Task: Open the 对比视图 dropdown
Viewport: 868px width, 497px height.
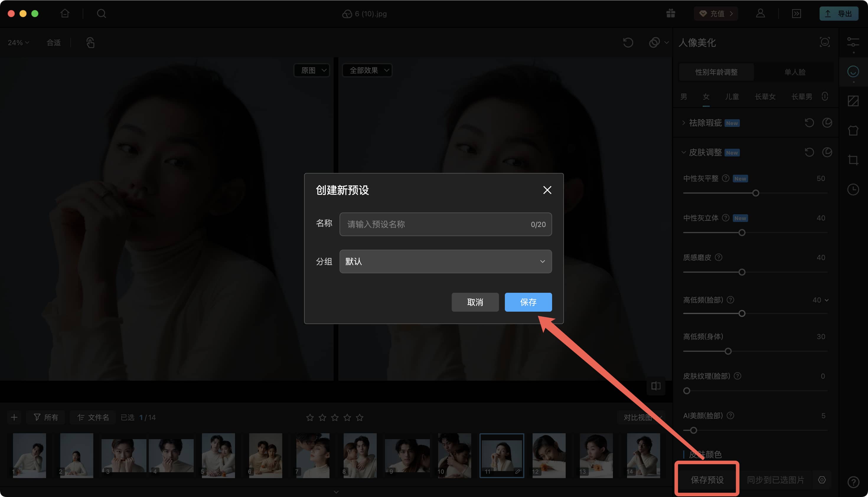Action: pyautogui.click(x=641, y=417)
